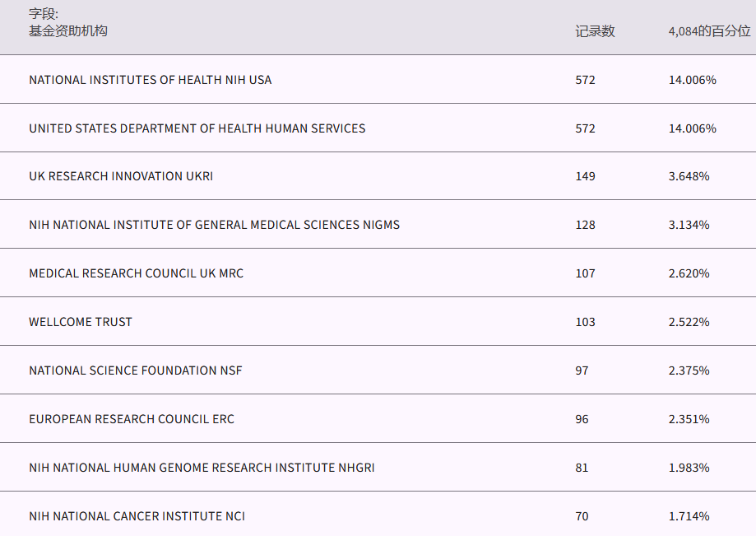The image size is (756, 536).
Task: Click NIH National Human Genome Research Institute NHGRI
Action: coord(202,468)
